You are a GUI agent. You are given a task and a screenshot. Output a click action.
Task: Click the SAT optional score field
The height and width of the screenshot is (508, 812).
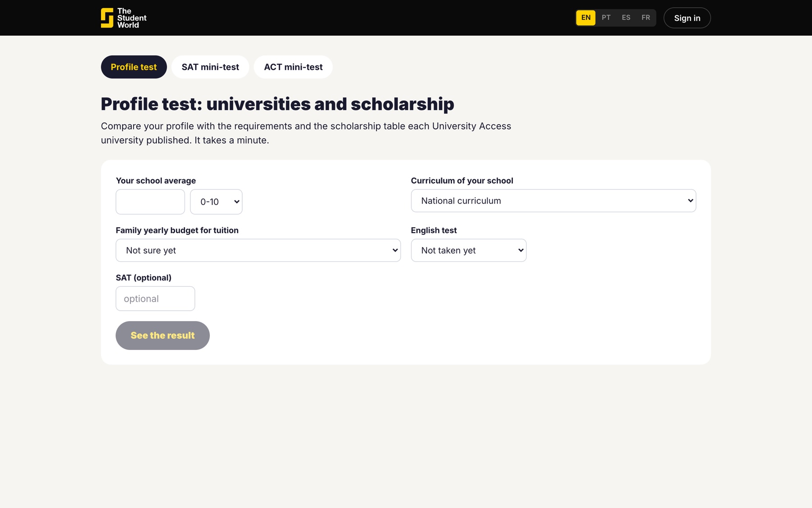point(155,298)
